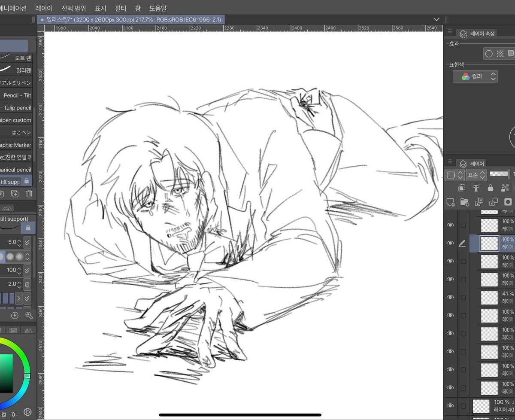Open the 필터 menu
Viewport: 515px width, 420px height.
(121, 8)
